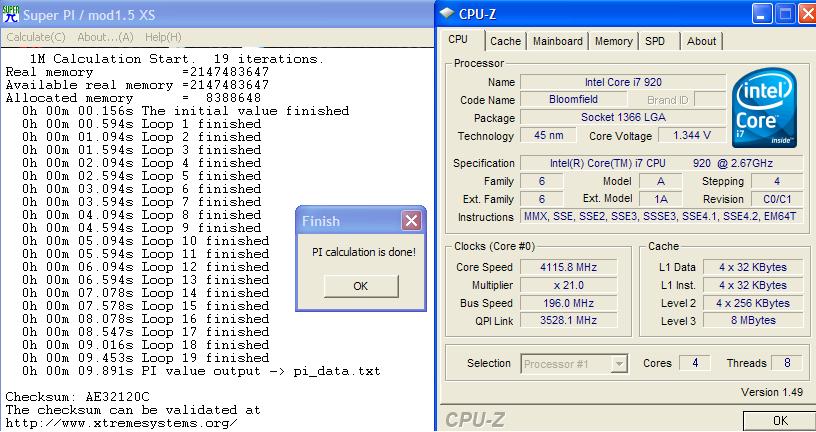Click the QPI Link value 3528.1 MHz
Image resolution: width=816 pixels, height=432 pixels.
coord(568,321)
